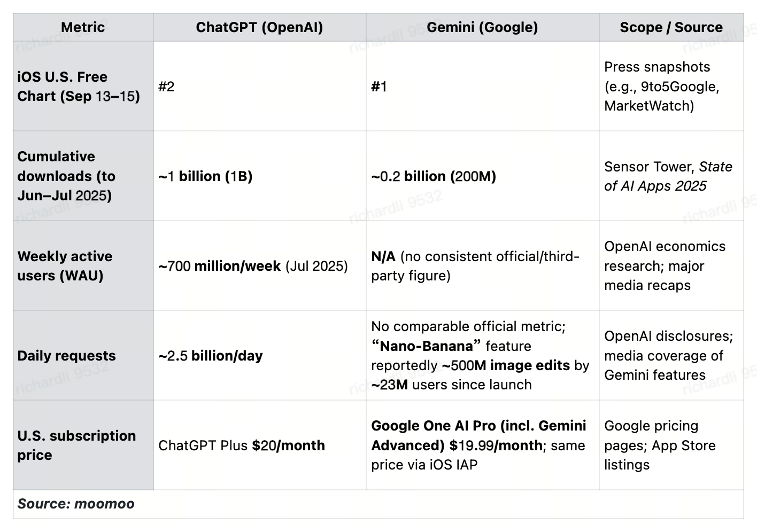Image resolution: width=757 pixels, height=532 pixels.
Task: Click the Sensor Tower source cell
Action: point(668,176)
